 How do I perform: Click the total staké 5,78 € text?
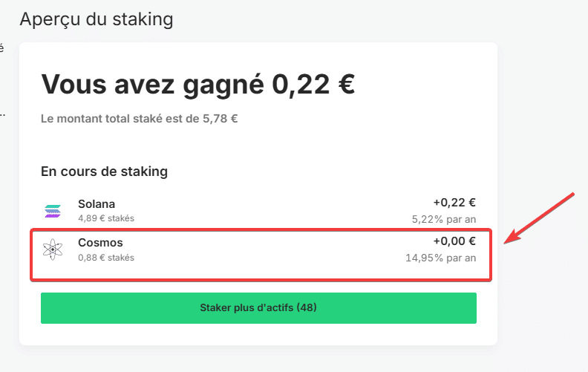[x=139, y=119]
